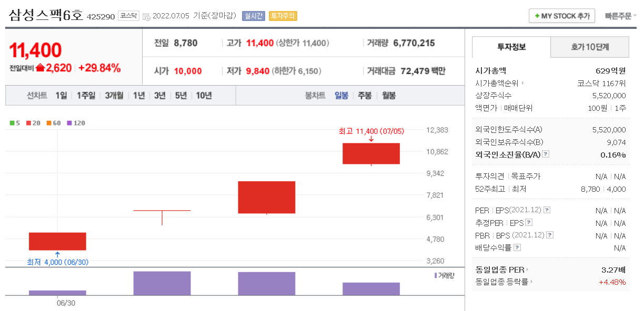
Task: Click the current price 11,400
Action: [x=35, y=50]
